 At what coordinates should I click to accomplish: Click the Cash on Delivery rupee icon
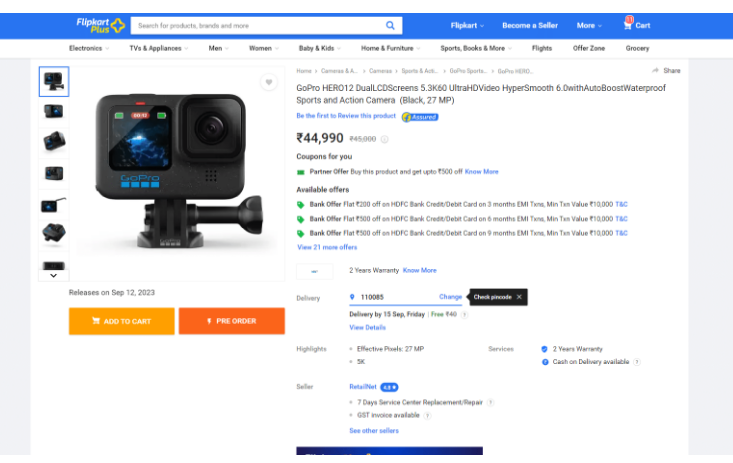(x=545, y=362)
